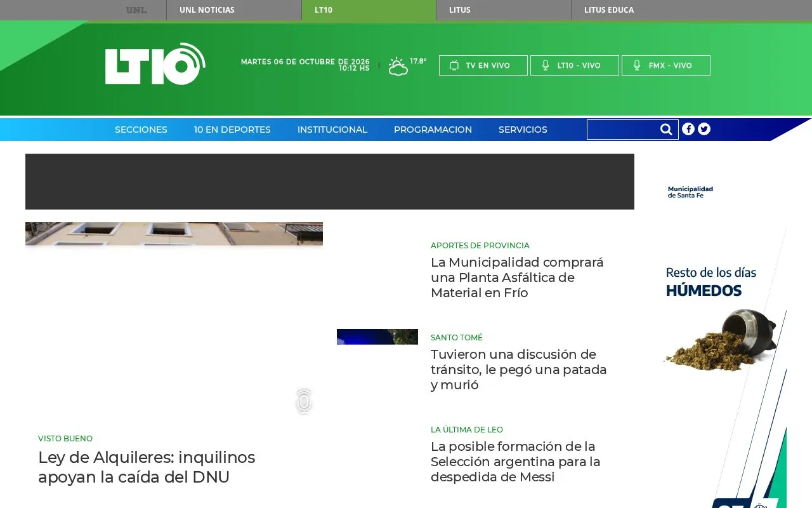Image resolution: width=812 pixels, height=508 pixels.
Task: Read La posible formación de la Selección article
Action: 516,462
